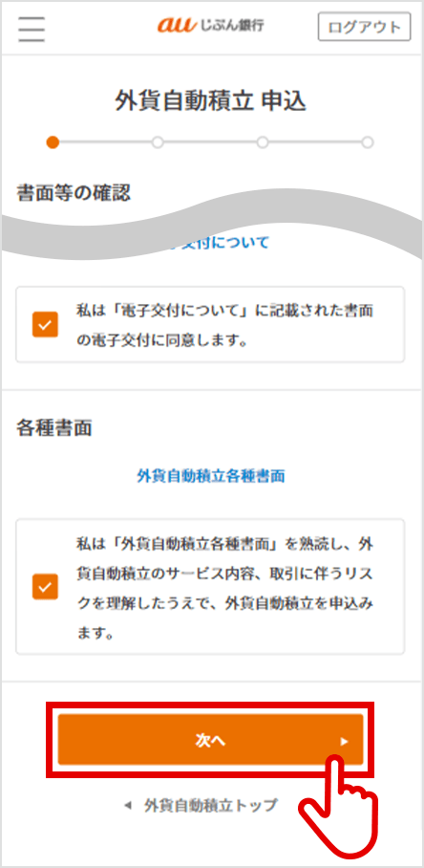
Task: Click the 各種書面 section heading
Action: pos(54,427)
